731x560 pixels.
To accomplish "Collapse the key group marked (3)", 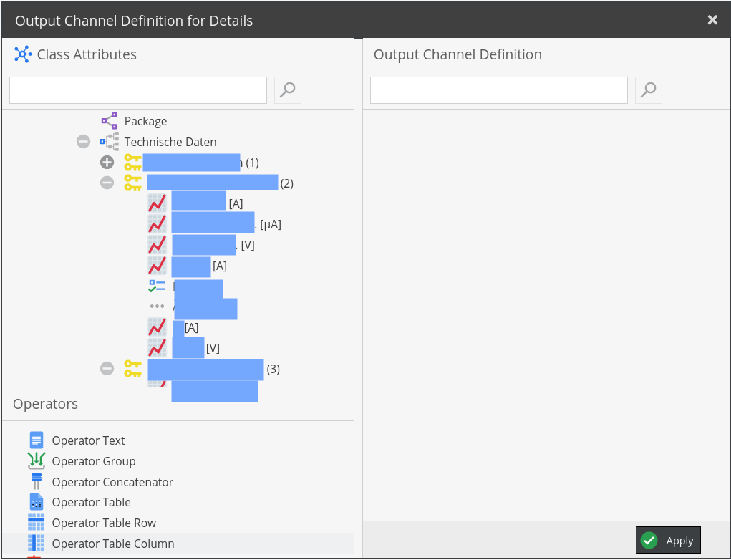I will coord(107,369).
